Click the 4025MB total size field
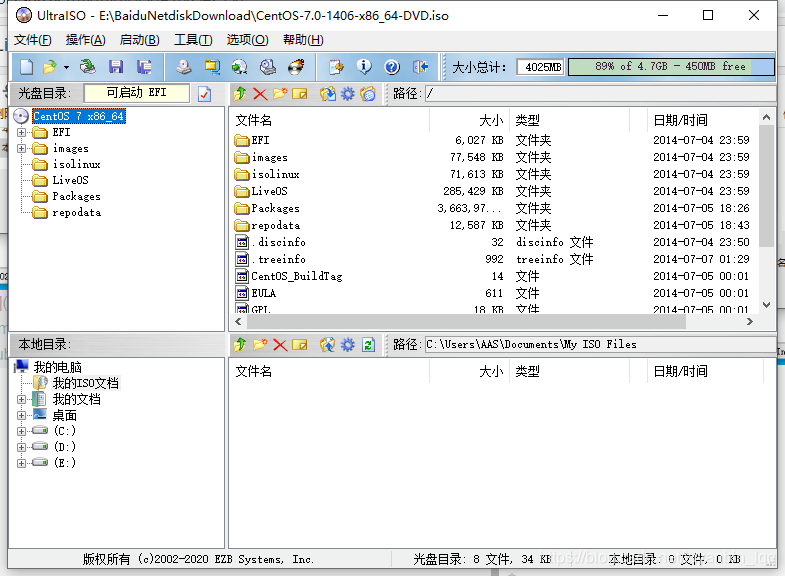 pos(541,67)
